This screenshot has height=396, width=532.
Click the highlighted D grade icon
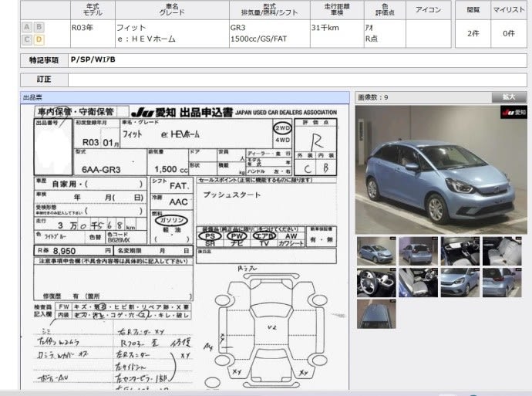coord(39,39)
